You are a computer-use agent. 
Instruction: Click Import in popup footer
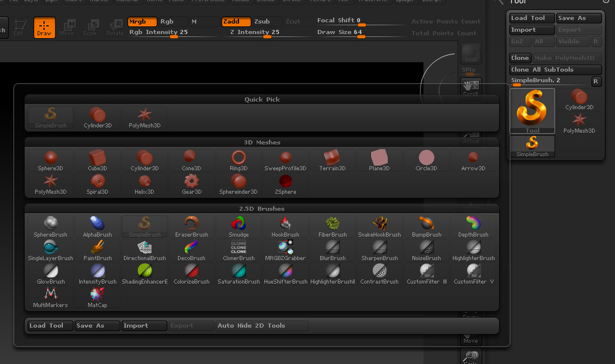coord(144,326)
